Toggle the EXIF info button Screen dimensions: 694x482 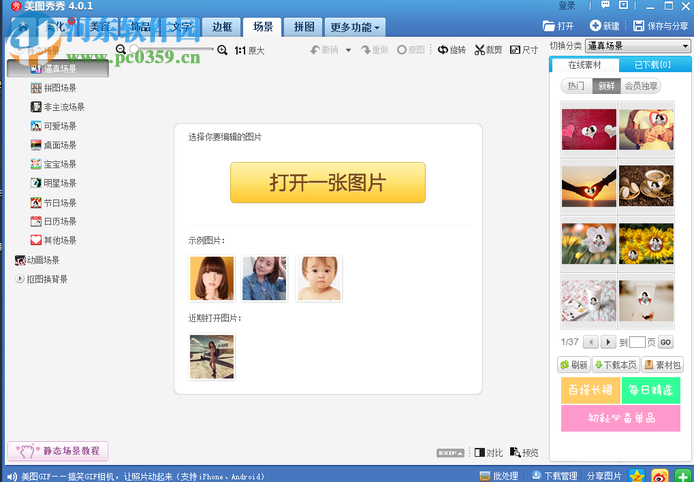450,453
